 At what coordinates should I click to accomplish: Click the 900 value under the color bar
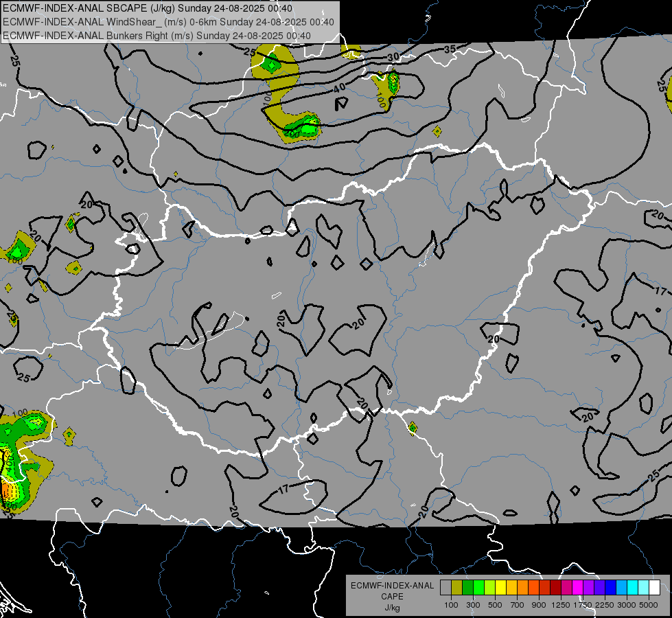pos(539,605)
